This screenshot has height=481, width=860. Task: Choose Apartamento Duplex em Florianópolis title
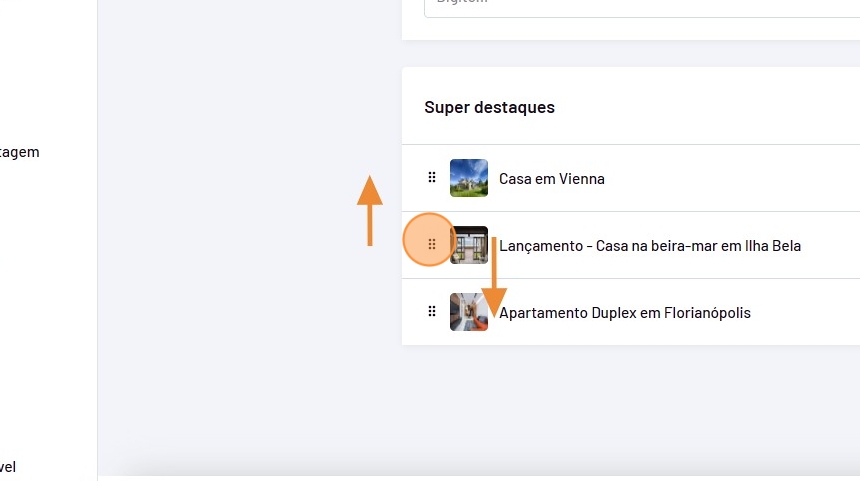[625, 313]
